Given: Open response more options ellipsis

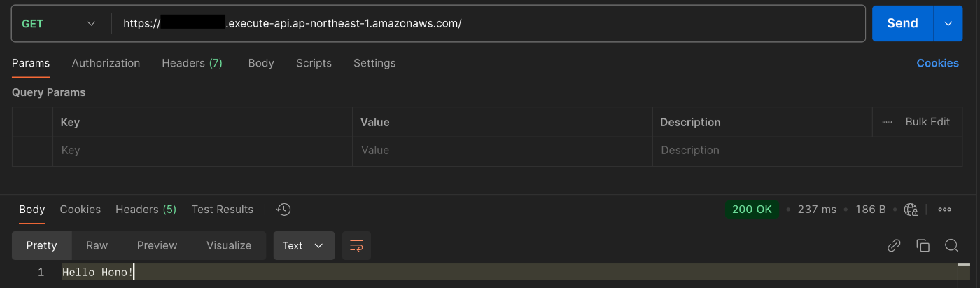Looking at the screenshot, I should pyautogui.click(x=944, y=210).
